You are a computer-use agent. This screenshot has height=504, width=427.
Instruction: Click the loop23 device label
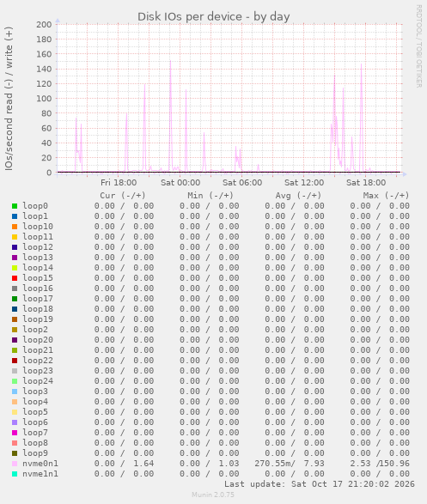coord(38,371)
